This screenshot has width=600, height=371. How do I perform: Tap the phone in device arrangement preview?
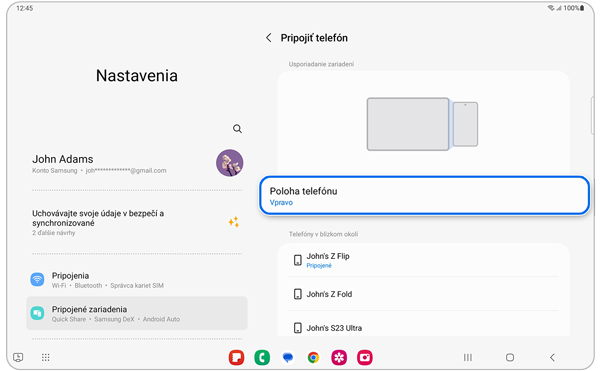coord(465,124)
